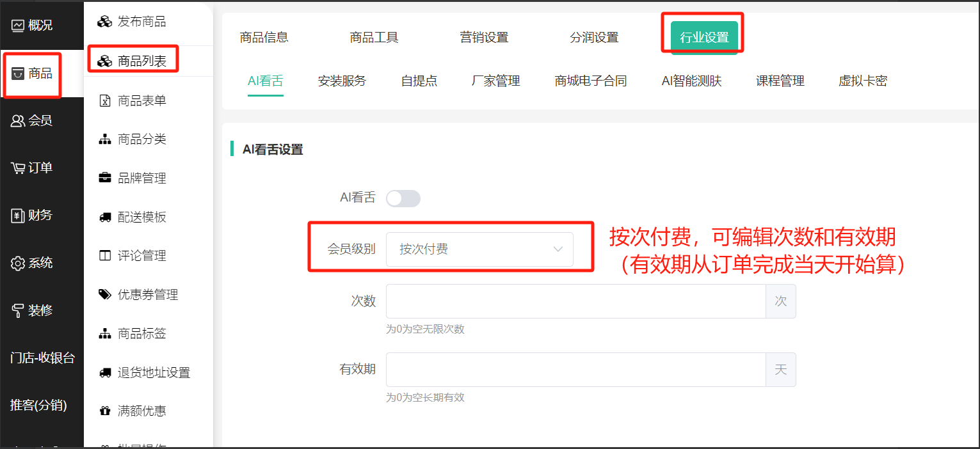Open 商品分类 in the side menu
This screenshot has width=980, height=449.
tap(141, 139)
